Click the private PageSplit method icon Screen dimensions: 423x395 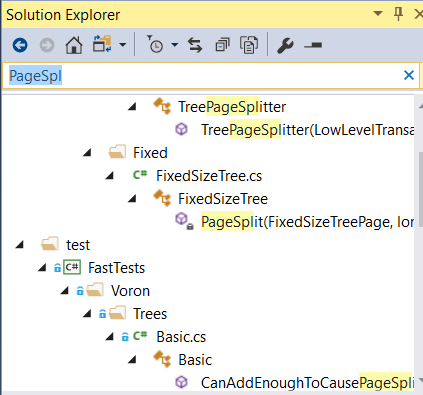point(184,221)
